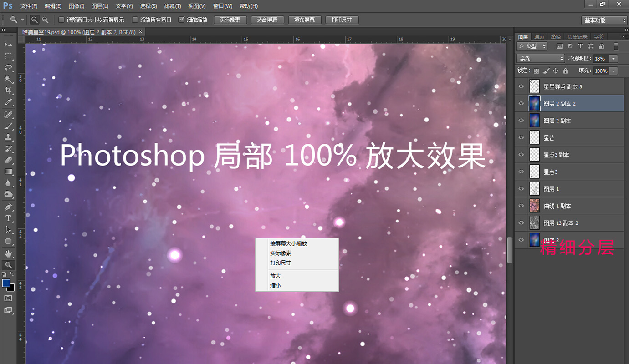The width and height of the screenshot is (629, 364).
Task: Click the 适合屏幕 button
Action: (267, 20)
